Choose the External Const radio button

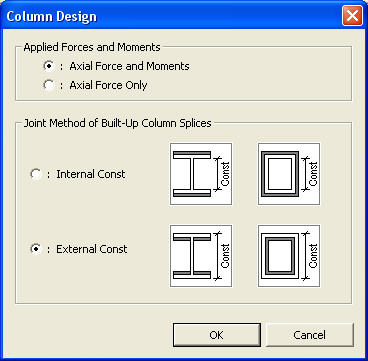coord(36,249)
